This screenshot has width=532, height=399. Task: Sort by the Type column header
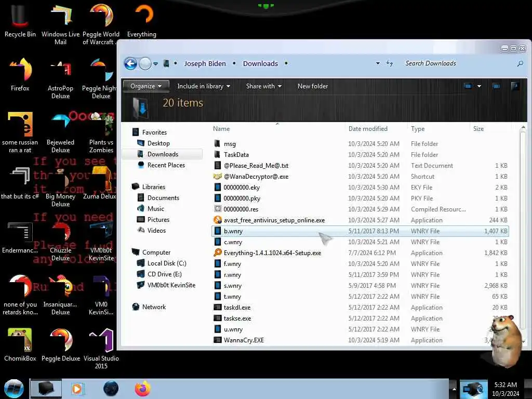coord(418,129)
